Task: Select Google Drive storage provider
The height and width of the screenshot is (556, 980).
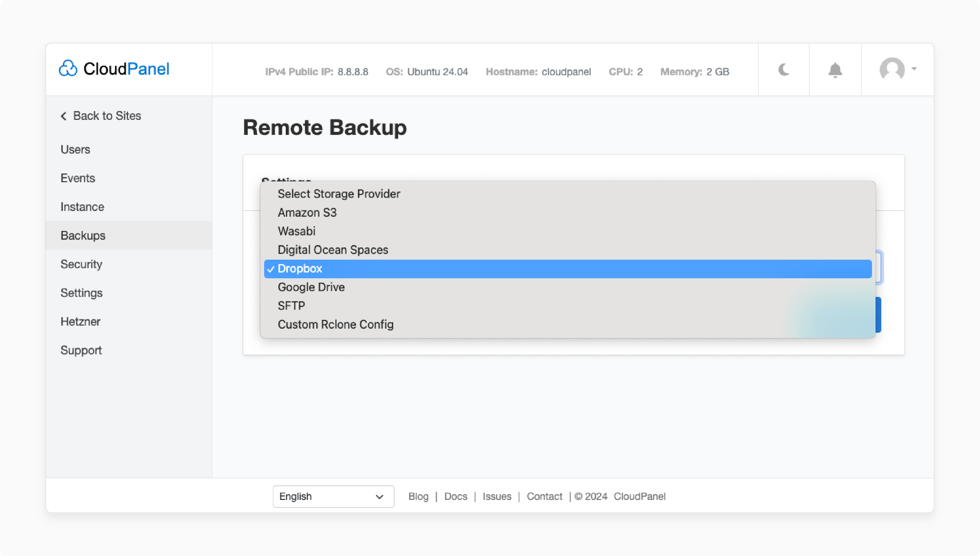Action: (568, 287)
